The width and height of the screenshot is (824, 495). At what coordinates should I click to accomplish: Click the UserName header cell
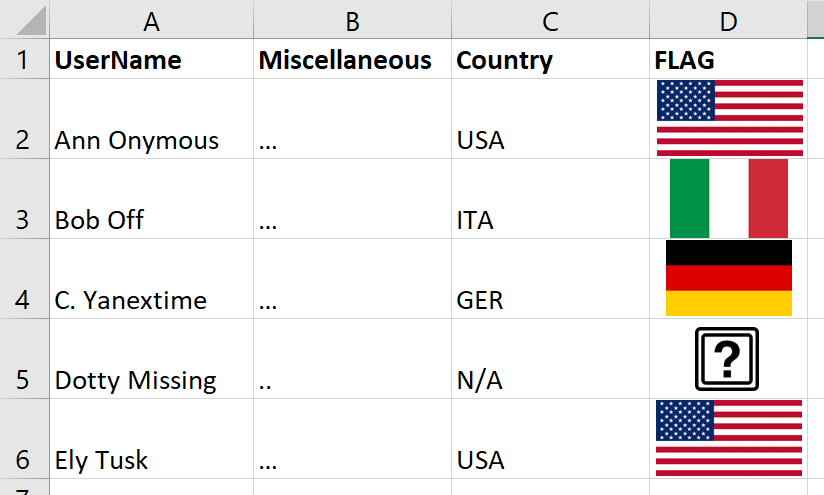[151, 59]
